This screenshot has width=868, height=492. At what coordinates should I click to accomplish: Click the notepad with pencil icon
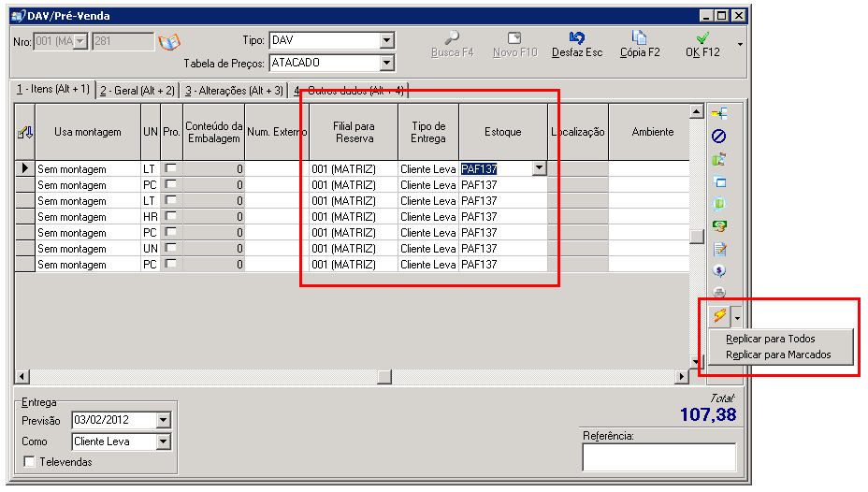[719, 249]
